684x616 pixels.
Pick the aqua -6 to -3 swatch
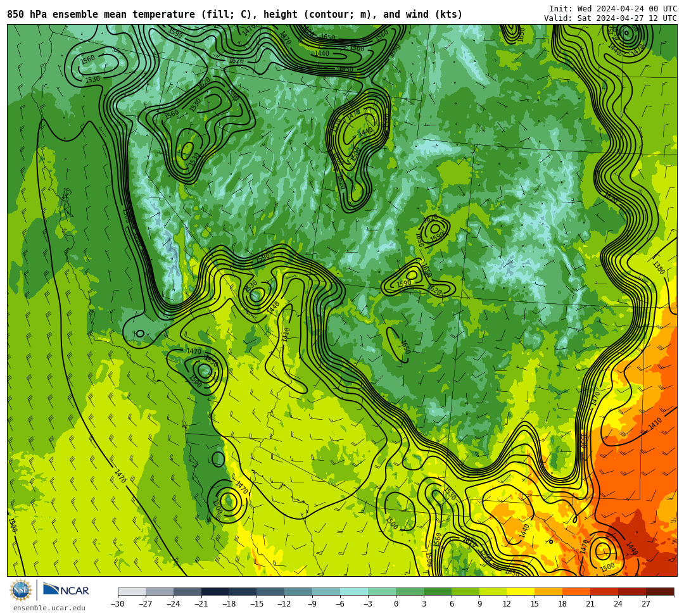coord(354,591)
